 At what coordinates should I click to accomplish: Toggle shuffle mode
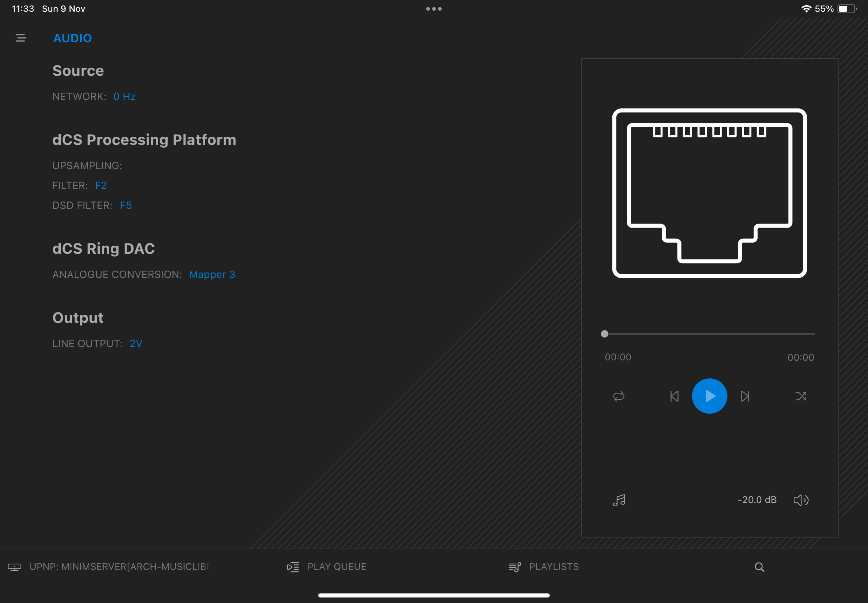801,396
